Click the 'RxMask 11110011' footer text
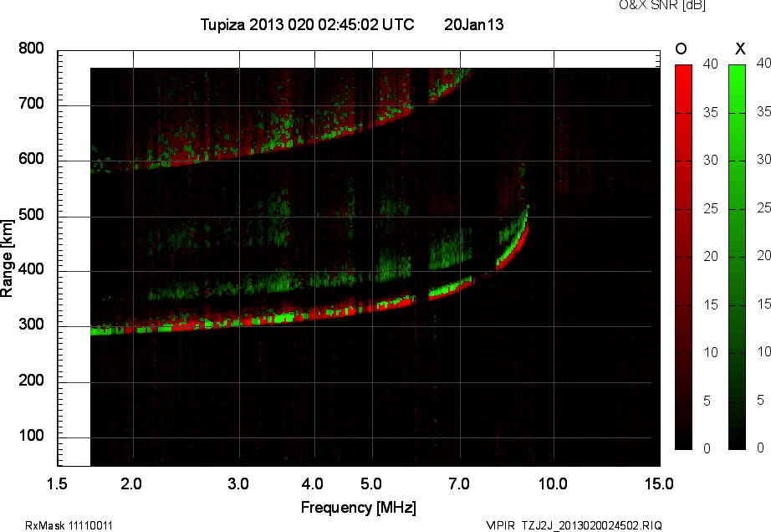 [x=69, y=525]
